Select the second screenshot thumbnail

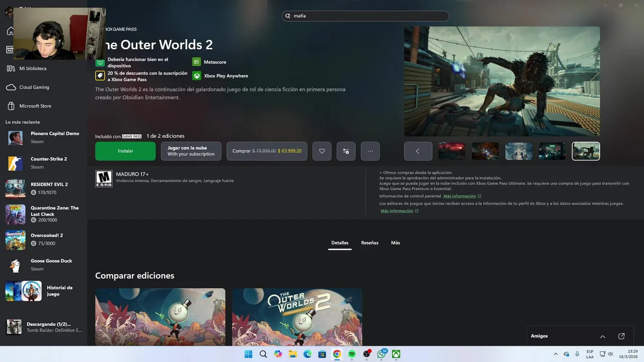pyautogui.click(x=485, y=151)
